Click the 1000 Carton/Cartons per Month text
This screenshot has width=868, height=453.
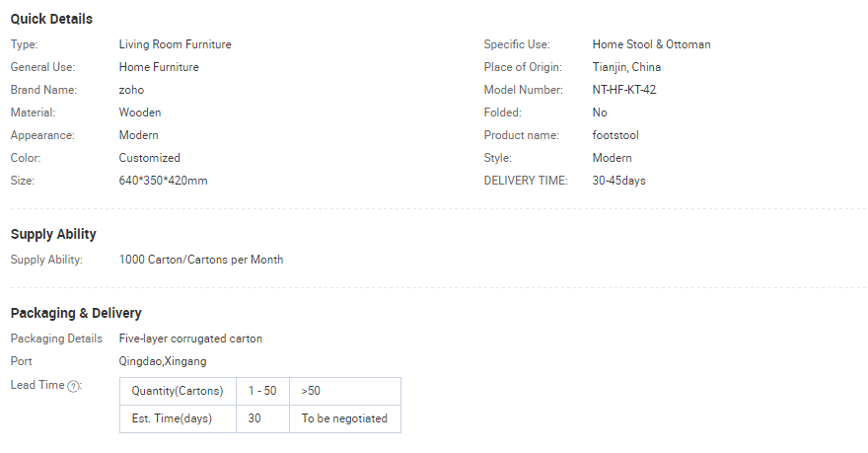coord(200,260)
